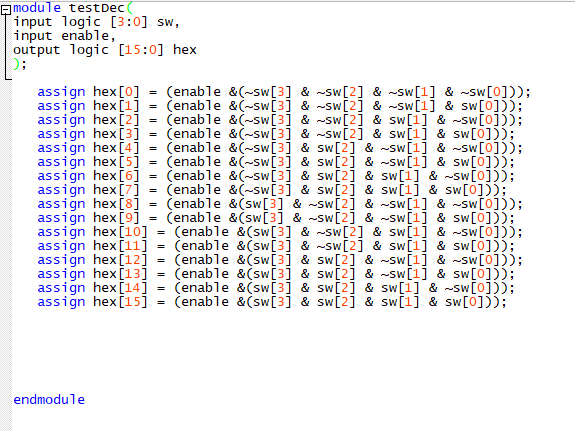
Task: Click the 'assign hex[8]' line
Action: tap(280, 204)
